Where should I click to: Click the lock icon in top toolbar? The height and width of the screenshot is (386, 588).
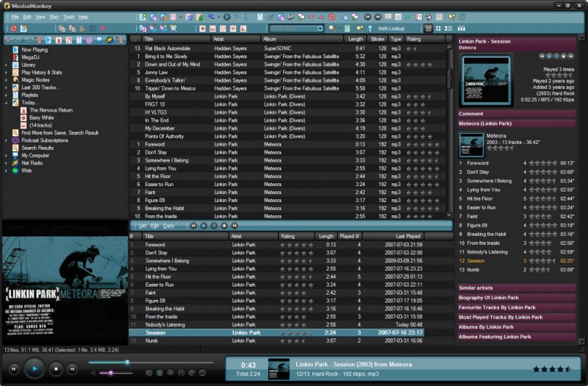click(199, 17)
